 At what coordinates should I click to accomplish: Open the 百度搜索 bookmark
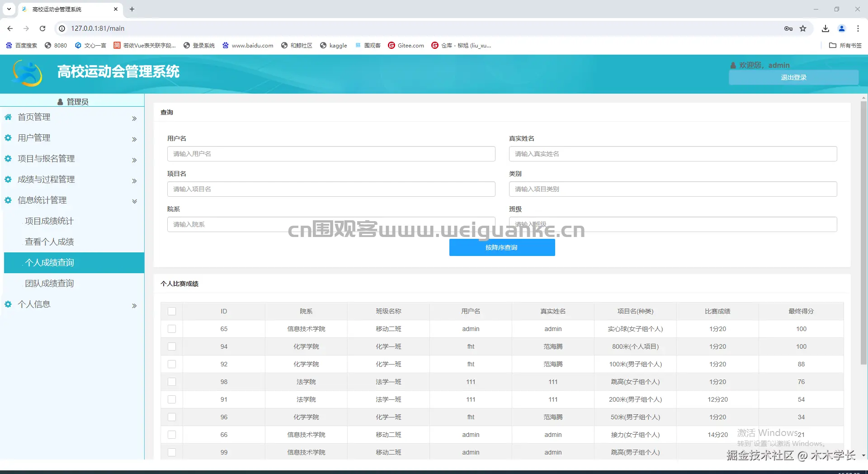point(21,45)
